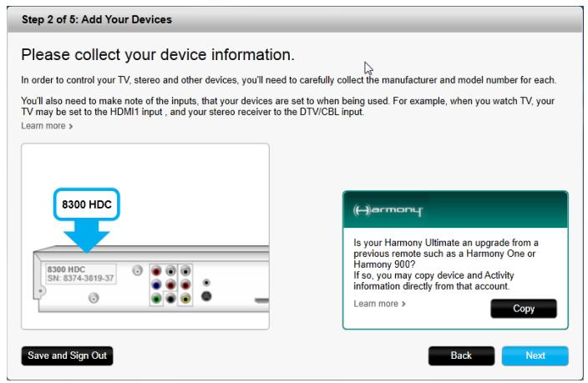This screenshot has width=588, height=383.
Task: Select the 'Step 2 of 5: Add Your Devices' title
Action: coord(97,19)
